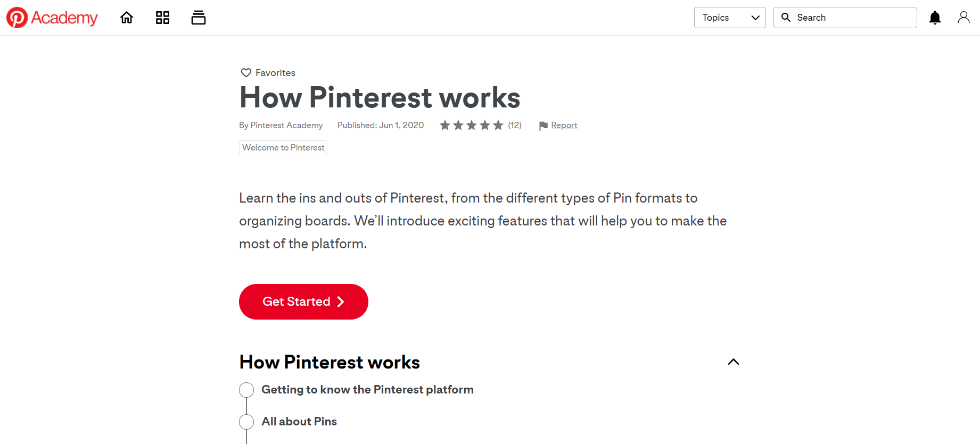Open the grid catalog icon
Screen dimensions: 980x444
[162, 18]
